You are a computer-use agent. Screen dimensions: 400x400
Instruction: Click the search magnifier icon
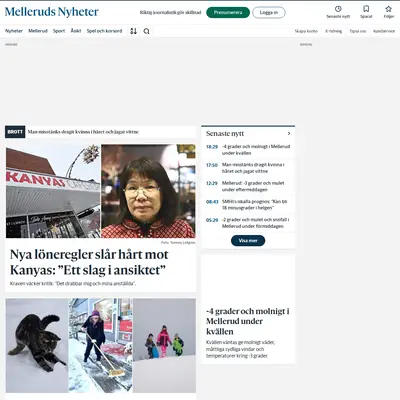146,31
